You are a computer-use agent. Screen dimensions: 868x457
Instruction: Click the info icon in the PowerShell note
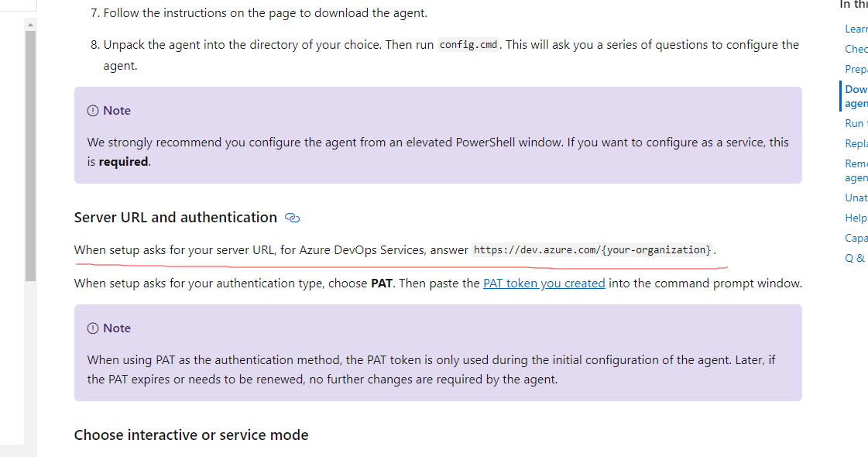tap(93, 111)
